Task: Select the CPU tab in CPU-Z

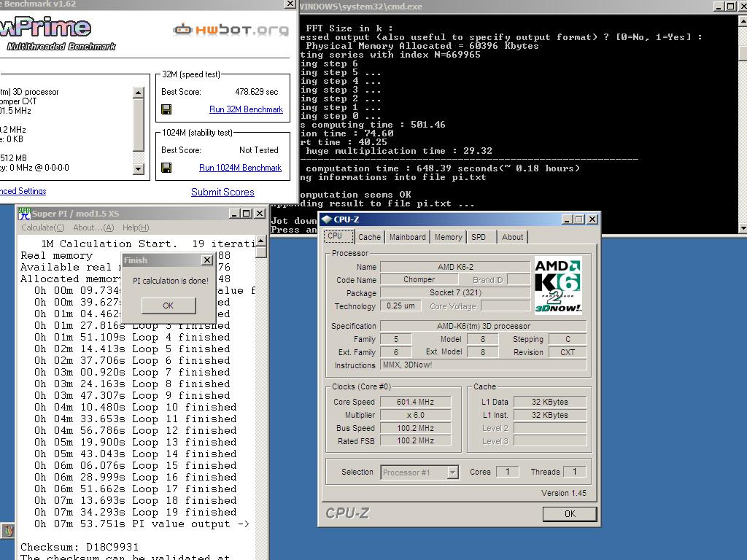Action: [x=338, y=236]
